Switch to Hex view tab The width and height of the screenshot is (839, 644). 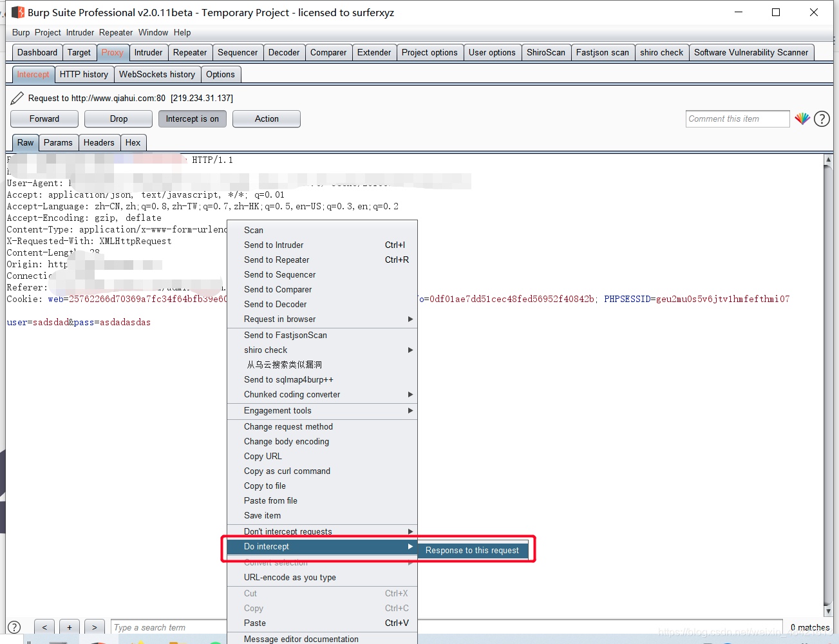[x=133, y=142]
